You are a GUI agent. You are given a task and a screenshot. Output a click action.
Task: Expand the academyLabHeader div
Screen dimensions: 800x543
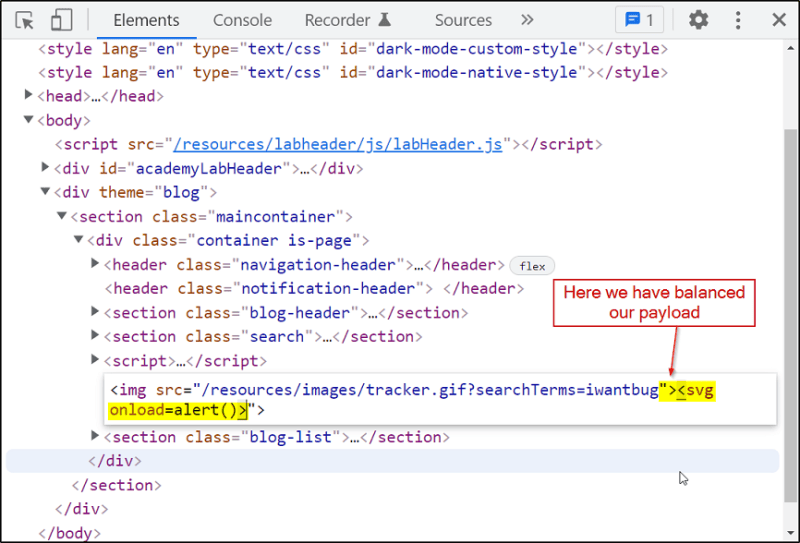(45, 167)
